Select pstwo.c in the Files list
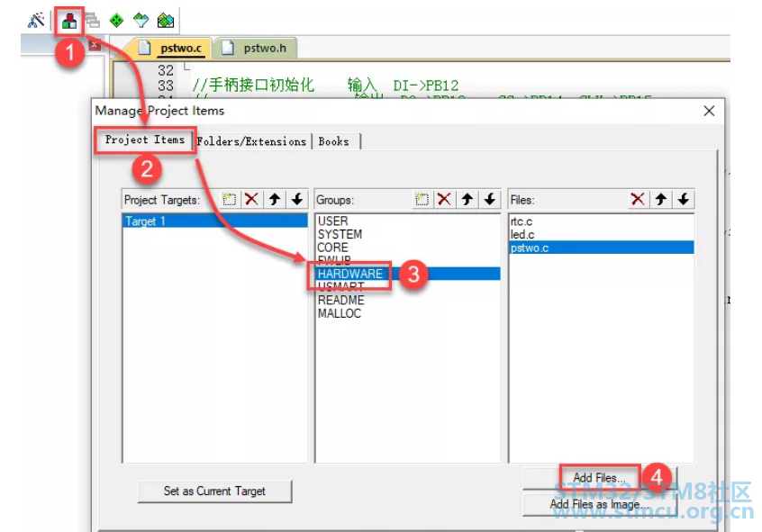Screen dimensions: 762x532 tap(602, 248)
